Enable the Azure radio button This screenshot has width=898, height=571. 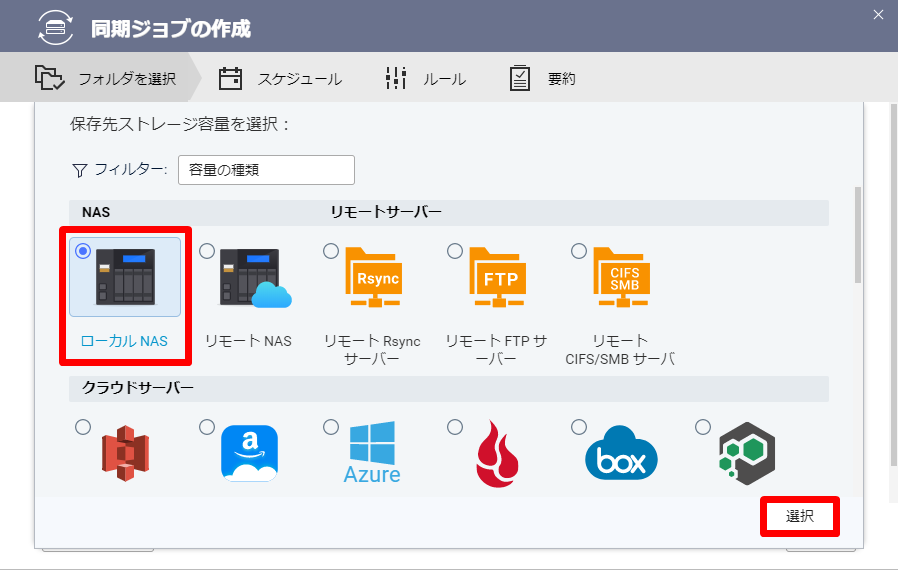331,427
